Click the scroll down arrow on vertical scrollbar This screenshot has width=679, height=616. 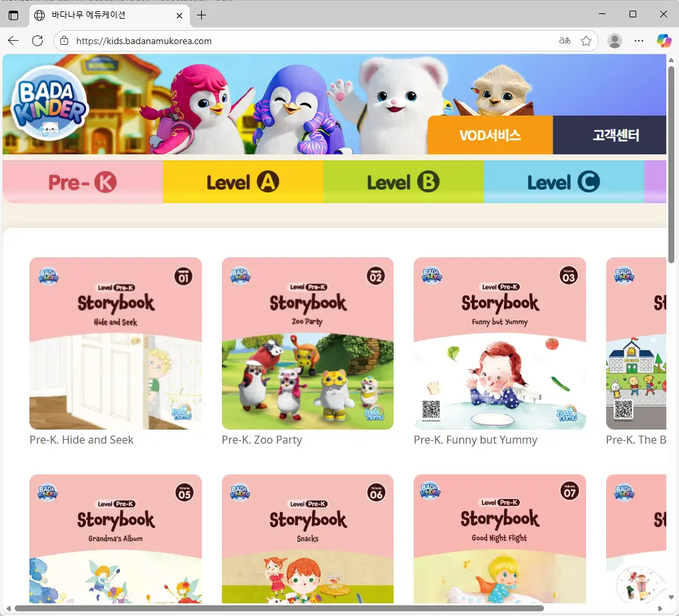coord(671,598)
